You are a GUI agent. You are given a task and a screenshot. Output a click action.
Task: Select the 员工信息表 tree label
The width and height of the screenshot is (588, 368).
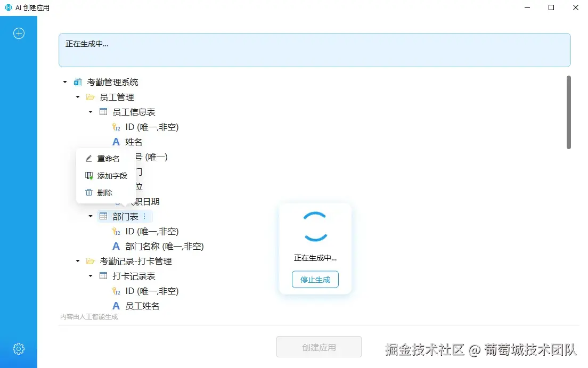(x=134, y=112)
